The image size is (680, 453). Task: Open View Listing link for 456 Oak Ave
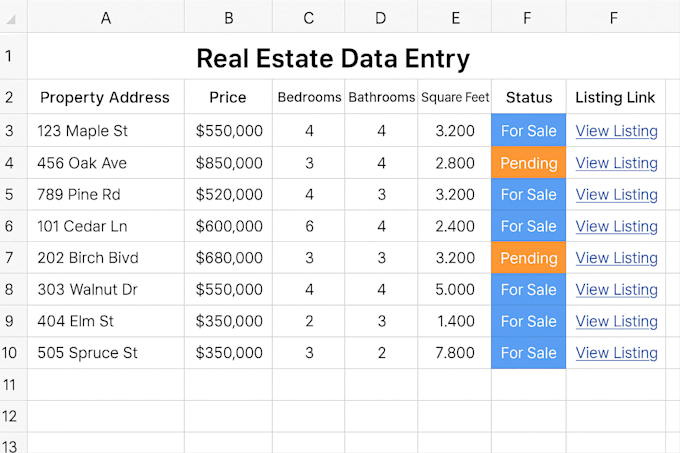616,163
